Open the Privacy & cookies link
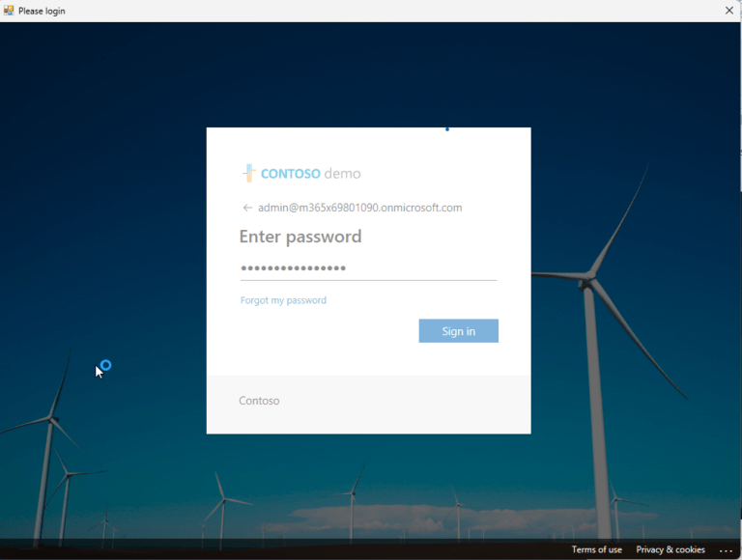 tap(670, 550)
